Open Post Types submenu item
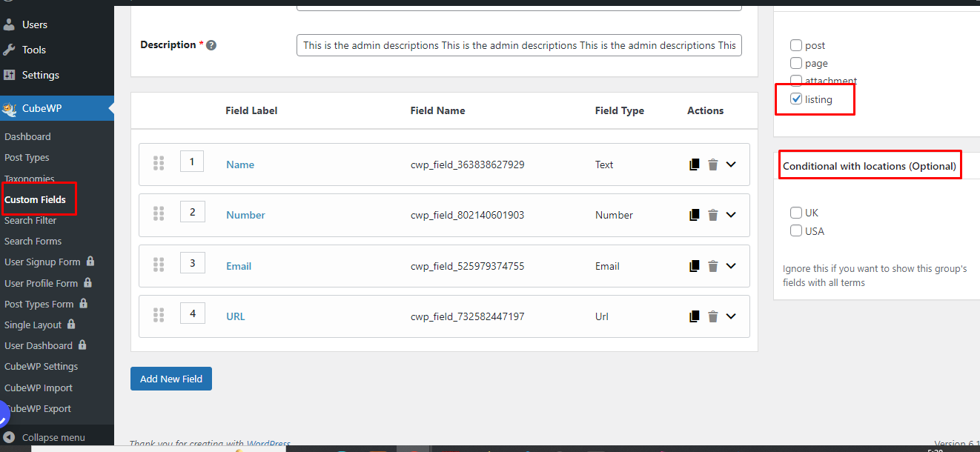This screenshot has width=980, height=452. (27, 157)
